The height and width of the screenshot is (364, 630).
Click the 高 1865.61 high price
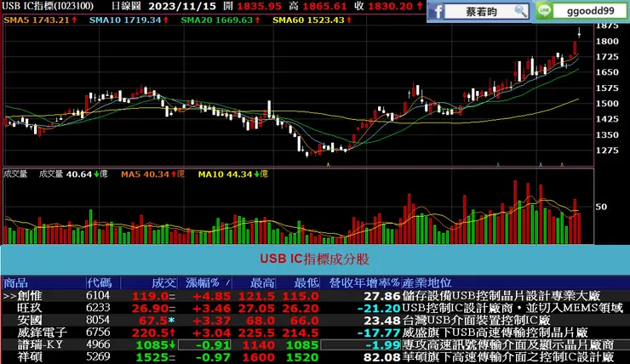click(318, 6)
